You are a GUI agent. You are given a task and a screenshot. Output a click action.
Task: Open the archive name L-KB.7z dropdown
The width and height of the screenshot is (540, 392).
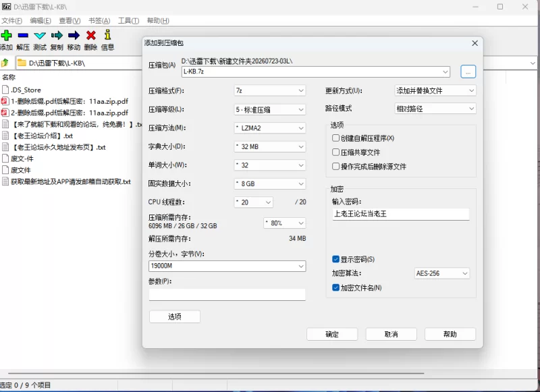click(x=446, y=72)
